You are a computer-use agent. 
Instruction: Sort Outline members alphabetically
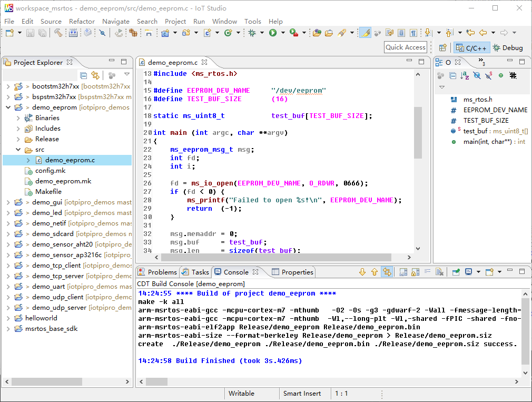tap(464, 76)
